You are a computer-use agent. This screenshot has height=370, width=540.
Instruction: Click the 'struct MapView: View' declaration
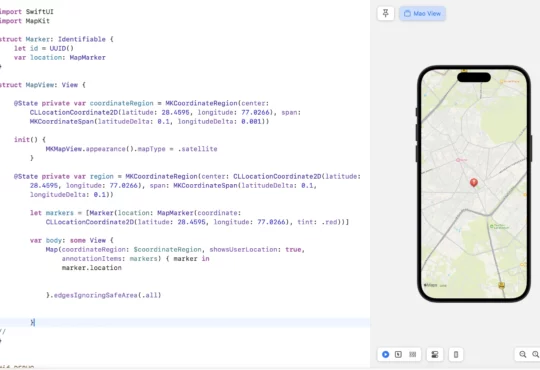[42, 85]
